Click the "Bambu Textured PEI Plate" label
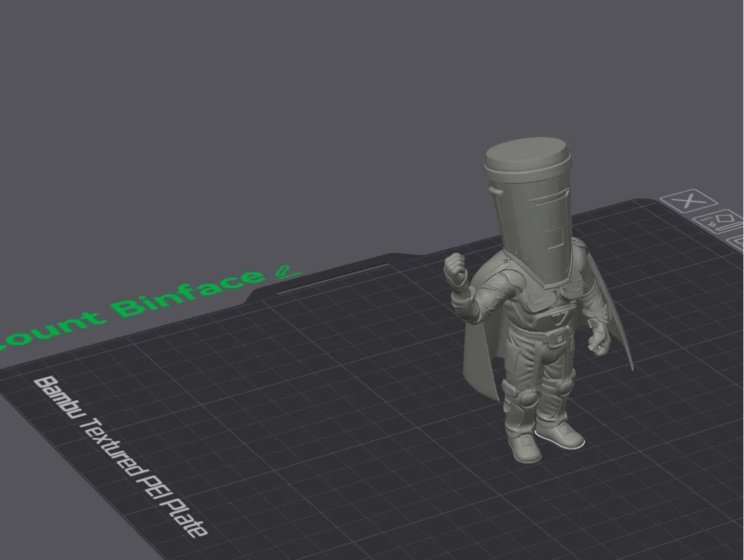The image size is (744, 560). point(121,457)
